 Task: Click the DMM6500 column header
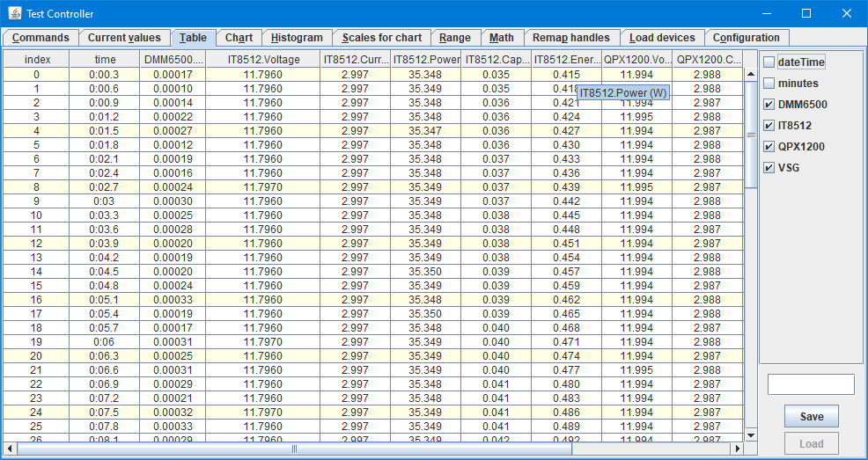(173, 59)
